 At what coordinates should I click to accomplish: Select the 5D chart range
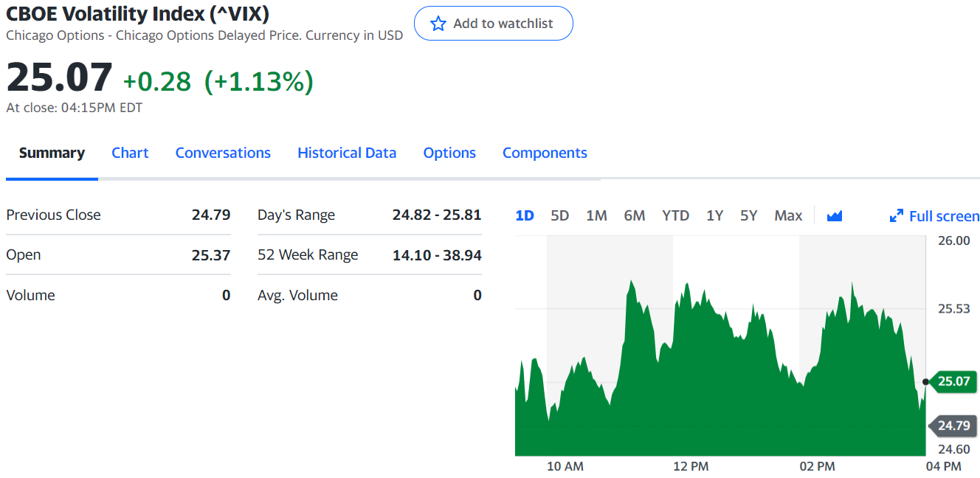pos(560,215)
